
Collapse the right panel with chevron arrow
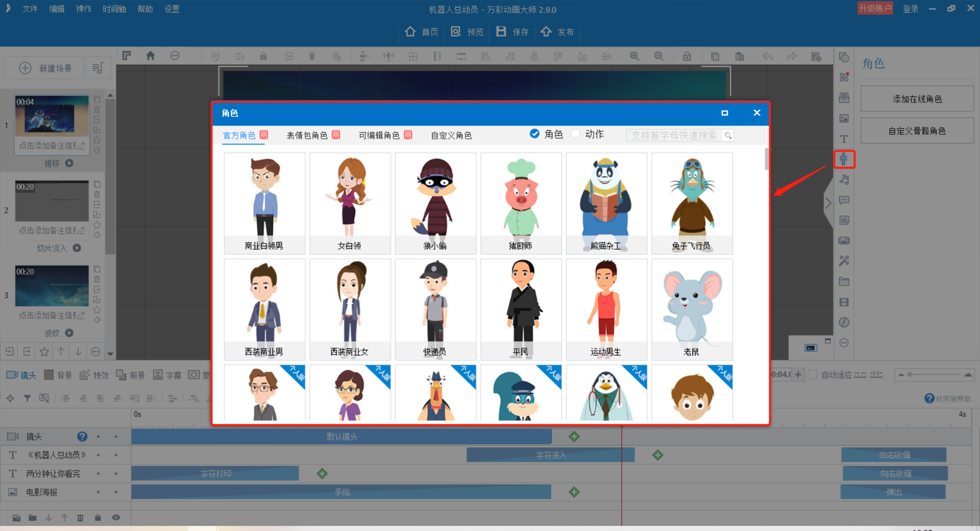pos(828,203)
